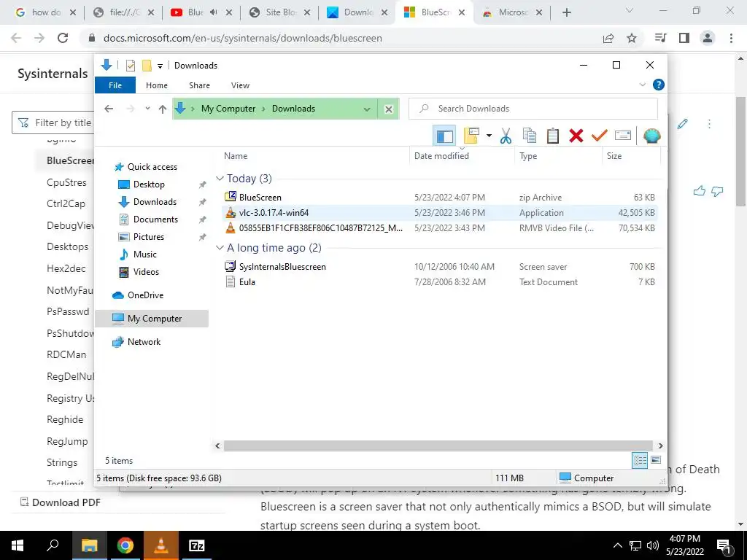Open Documents in navigation pane

click(147, 219)
